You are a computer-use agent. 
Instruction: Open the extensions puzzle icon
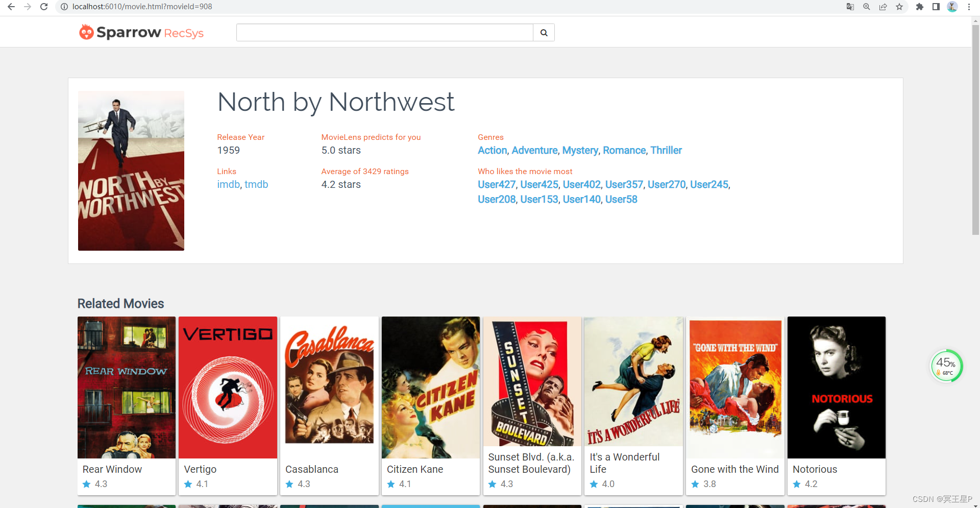tap(920, 7)
